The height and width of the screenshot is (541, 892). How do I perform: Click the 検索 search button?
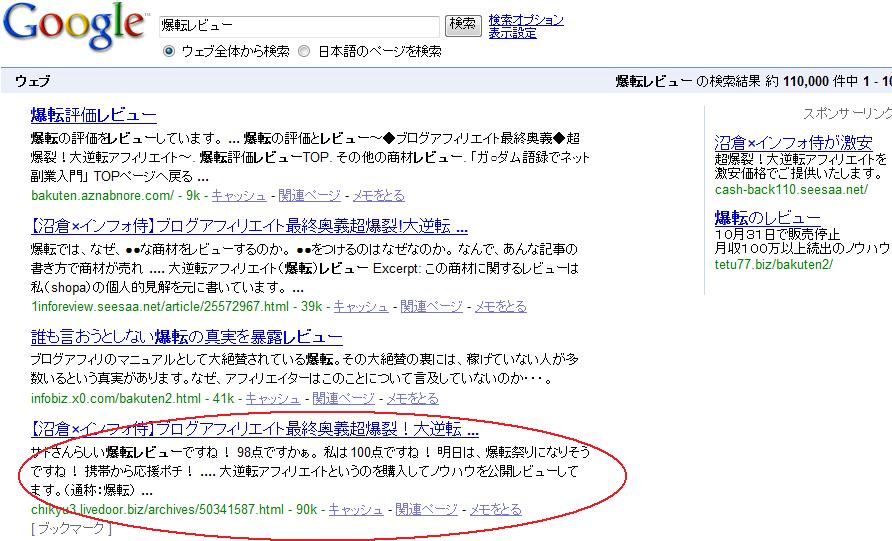(x=462, y=24)
